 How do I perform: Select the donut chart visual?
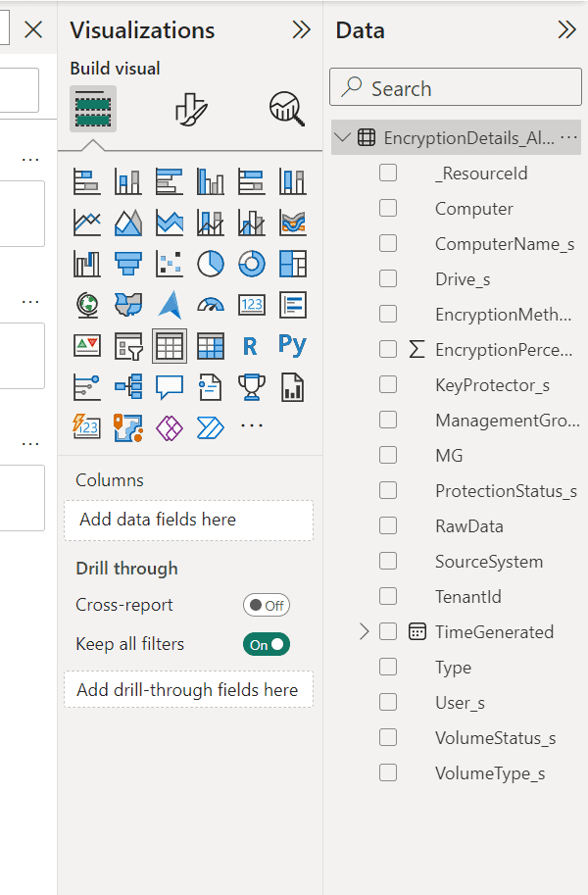click(252, 263)
